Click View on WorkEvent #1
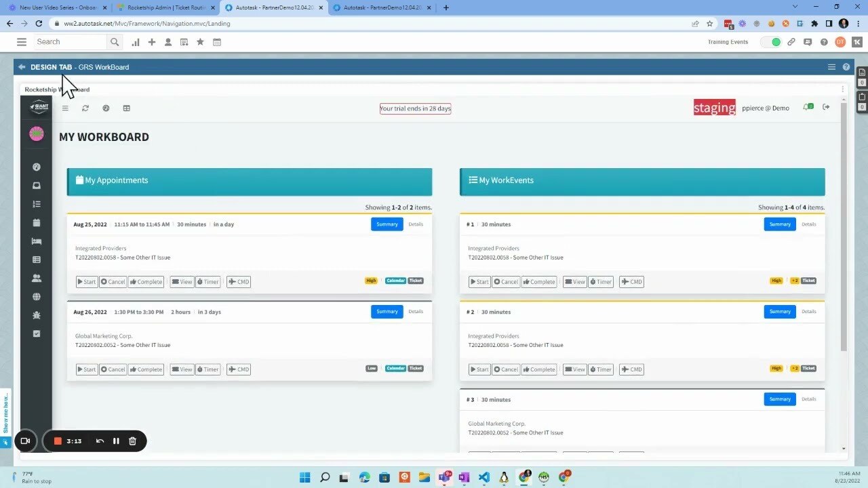The width and height of the screenshot is (868, 488). click(x=575, y=282)
